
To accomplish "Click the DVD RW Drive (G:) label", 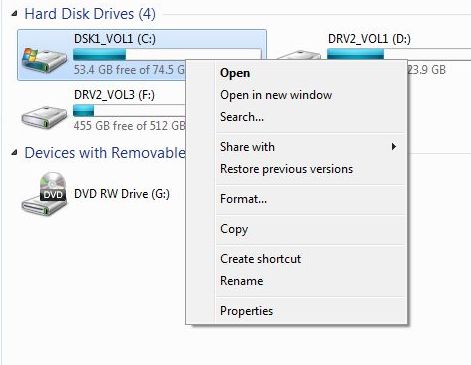I will pyautogui.click(x=122, y=194).
